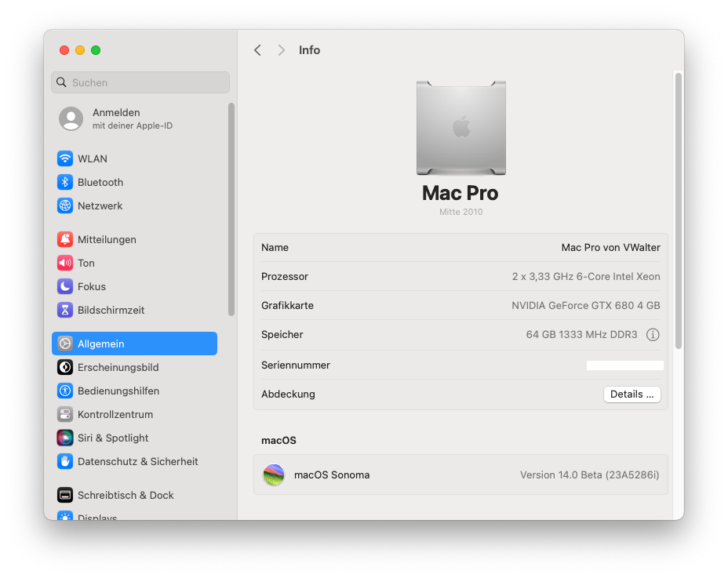Click the macOS Sonoma logo icon
This screenshot has width=728, height=578.
tap(274, 475)
